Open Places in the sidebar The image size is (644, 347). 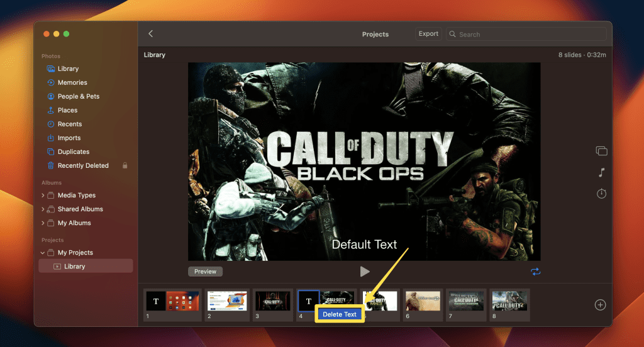67,110
